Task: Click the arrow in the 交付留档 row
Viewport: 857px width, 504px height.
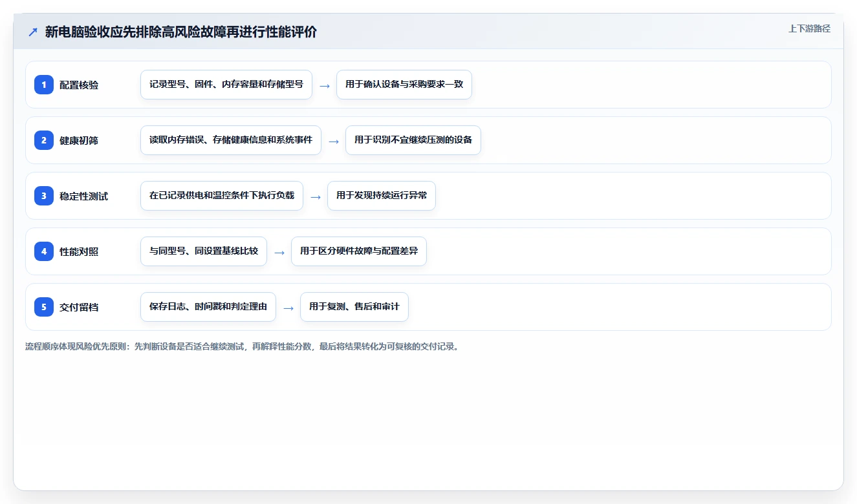Action: (x=288, y=308)
